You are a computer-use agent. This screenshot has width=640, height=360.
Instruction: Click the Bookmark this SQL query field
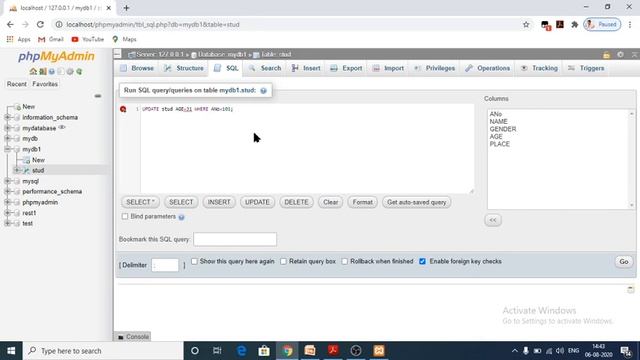click(235, 239)
